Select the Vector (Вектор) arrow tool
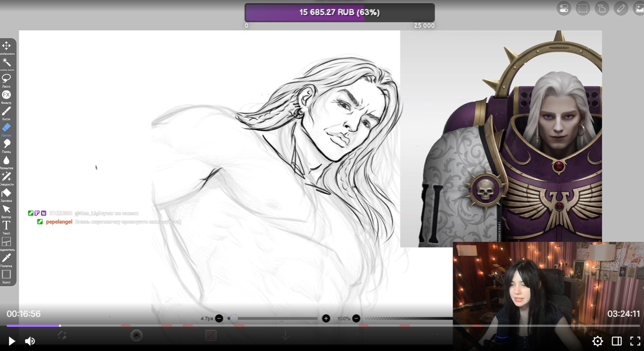 coord(7,209)
